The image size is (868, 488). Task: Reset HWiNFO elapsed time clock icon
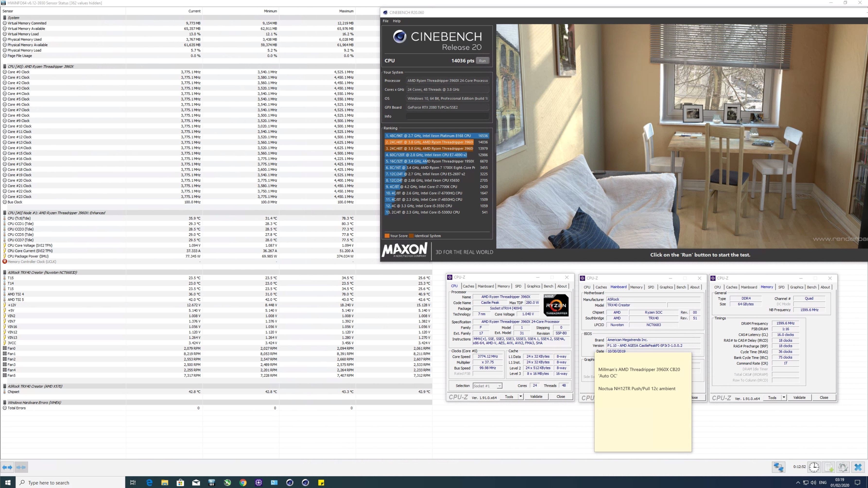tap(814, 467)
